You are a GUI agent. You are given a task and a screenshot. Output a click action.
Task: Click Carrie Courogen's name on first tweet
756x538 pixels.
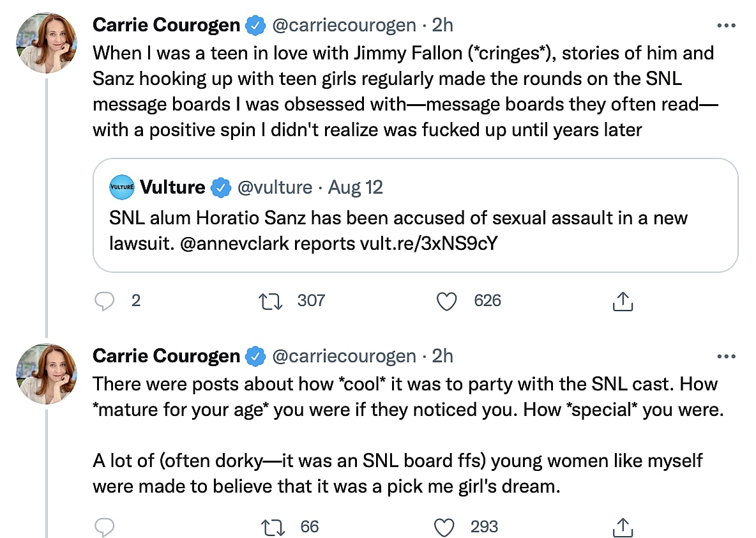coord(167,26)
